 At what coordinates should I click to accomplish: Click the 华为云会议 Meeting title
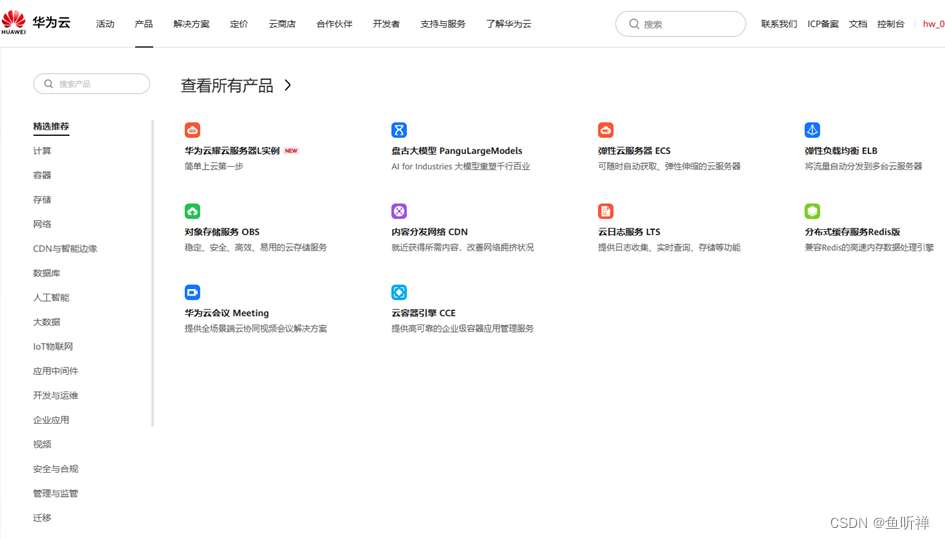tap(227, 313)
